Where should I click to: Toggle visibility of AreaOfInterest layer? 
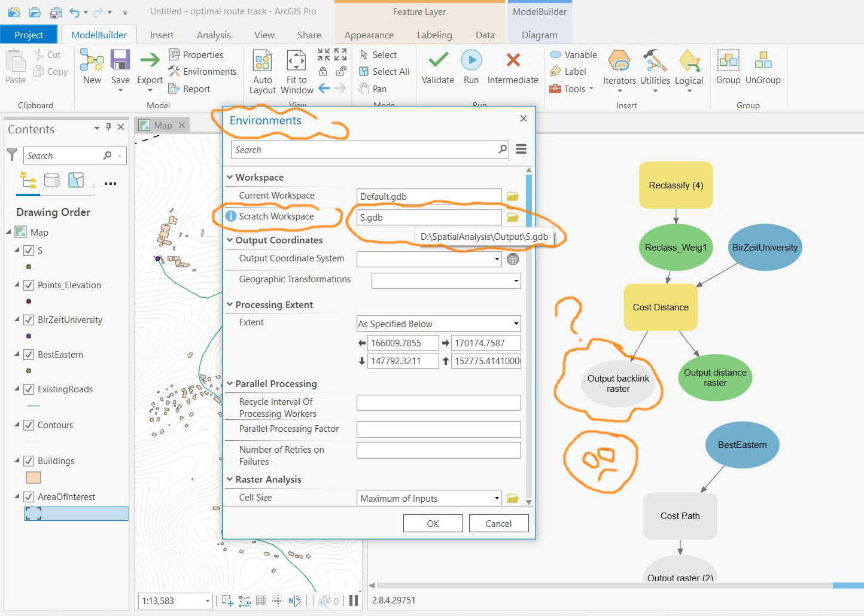[28, 497]
